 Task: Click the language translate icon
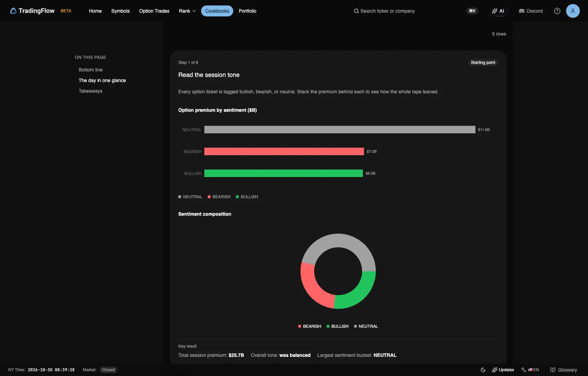(523, 370)
